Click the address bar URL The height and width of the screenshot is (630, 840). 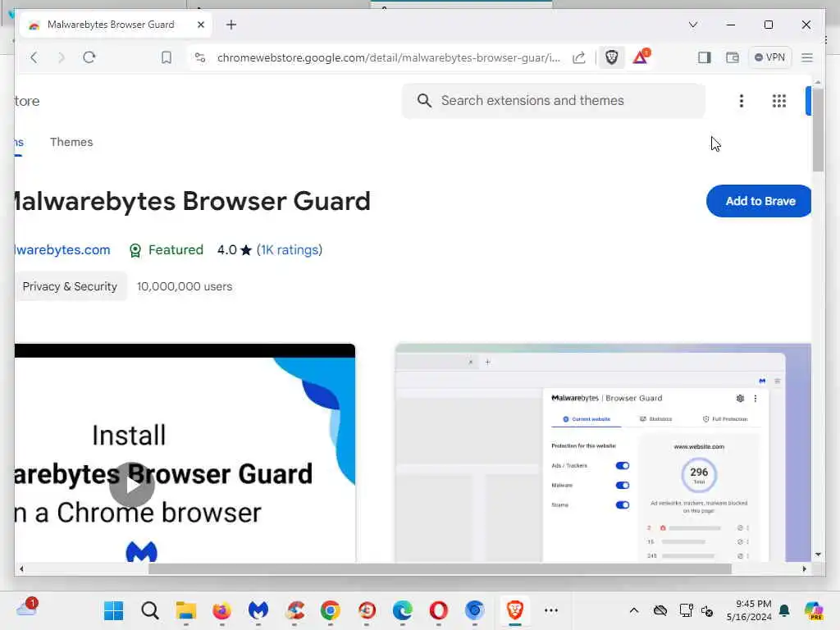tap(388, 58)
